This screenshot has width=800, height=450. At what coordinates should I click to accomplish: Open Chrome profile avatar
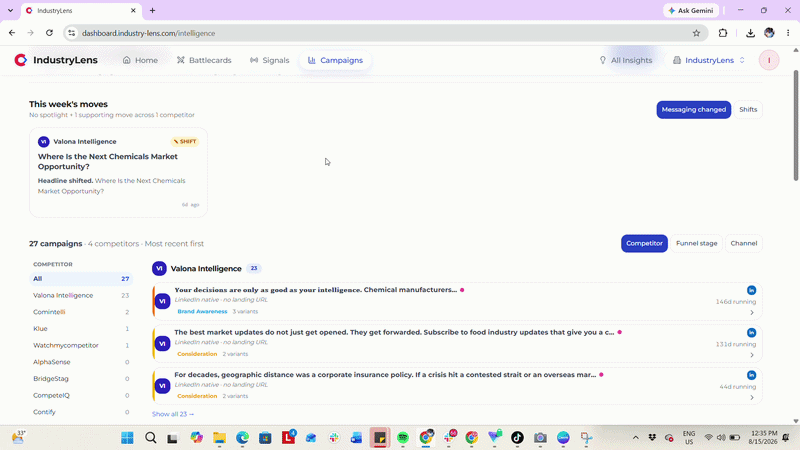pos(769,33)
